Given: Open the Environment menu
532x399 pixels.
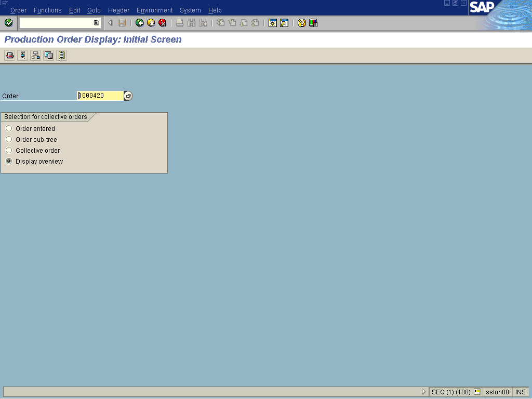Looking at the screenshot, I should pyautogui.click(x=154, y=10).
